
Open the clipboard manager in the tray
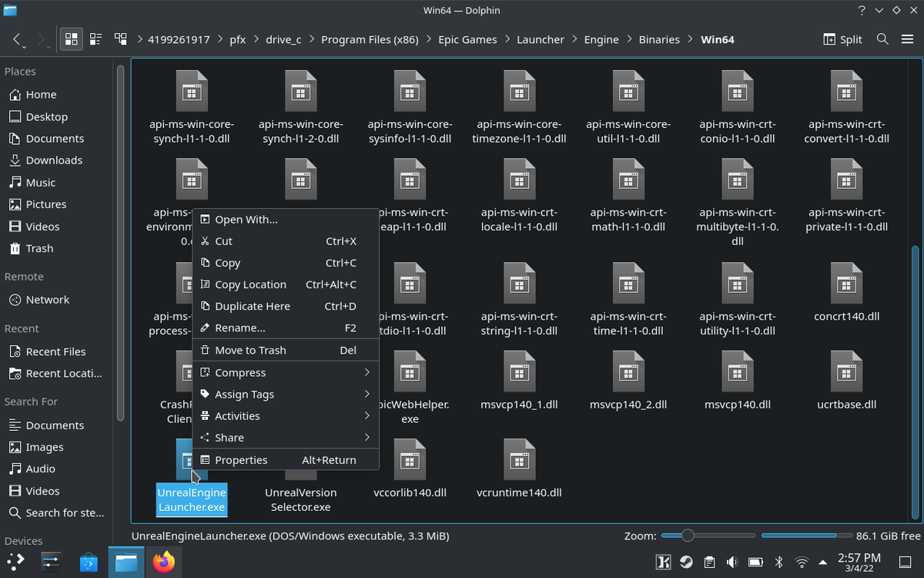click(709, 562)
